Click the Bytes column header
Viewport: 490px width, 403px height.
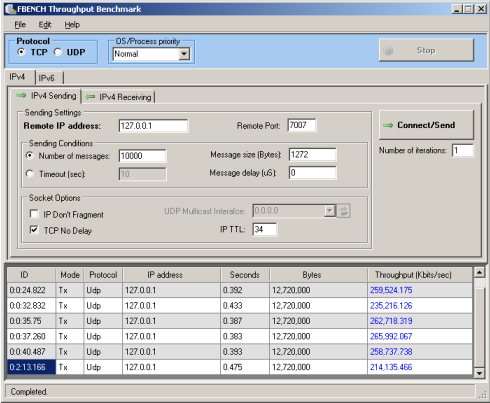click(x=319, y=275)
